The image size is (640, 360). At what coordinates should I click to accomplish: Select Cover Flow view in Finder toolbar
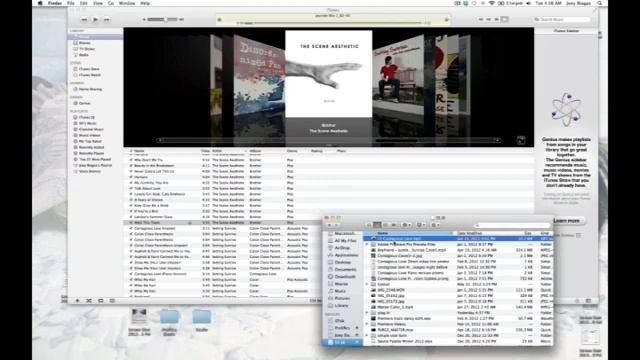(x=393, y=225)
